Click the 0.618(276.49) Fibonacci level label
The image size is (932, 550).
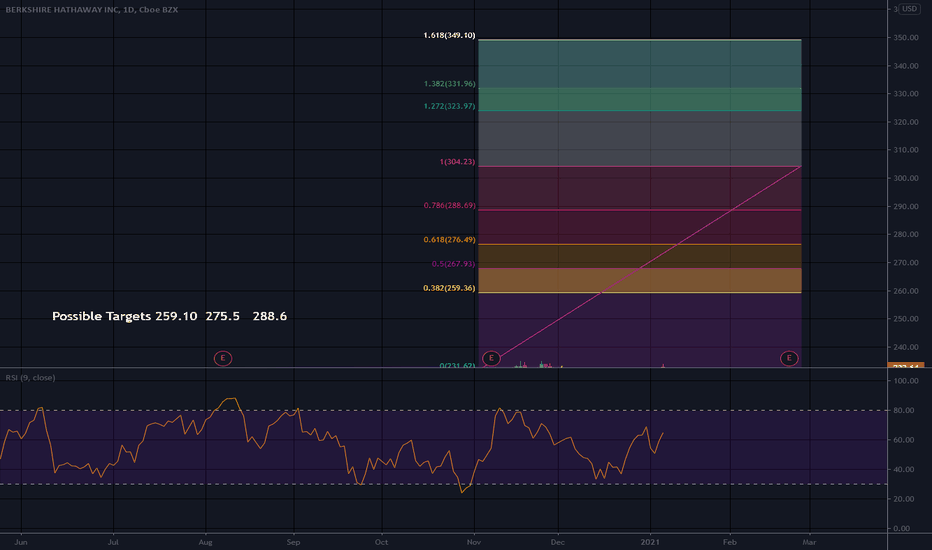pyautogui.click(x=449, y=240)
